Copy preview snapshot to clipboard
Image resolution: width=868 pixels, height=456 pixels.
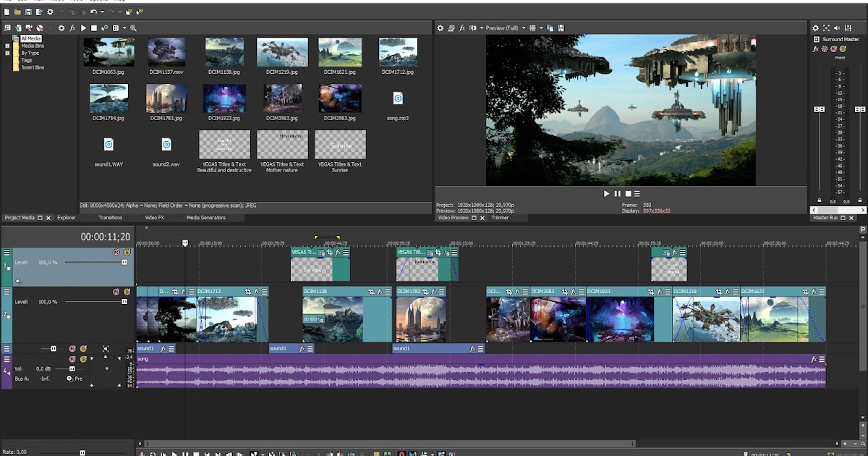coord(550,28)
